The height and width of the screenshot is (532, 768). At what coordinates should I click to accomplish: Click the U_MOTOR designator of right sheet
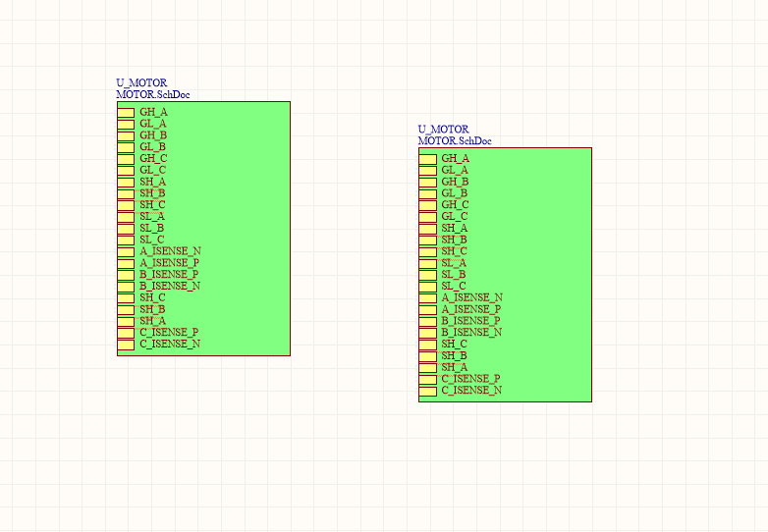click(x=443, y=130)
